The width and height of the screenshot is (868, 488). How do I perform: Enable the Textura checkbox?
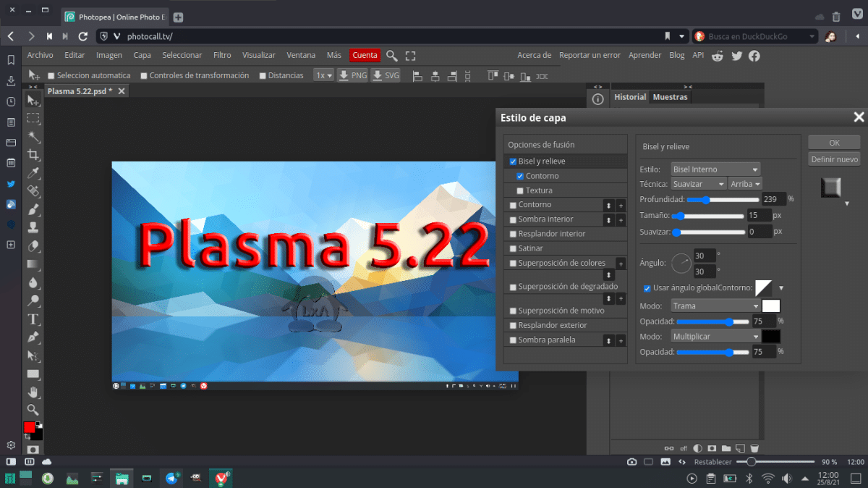(520, 190)
